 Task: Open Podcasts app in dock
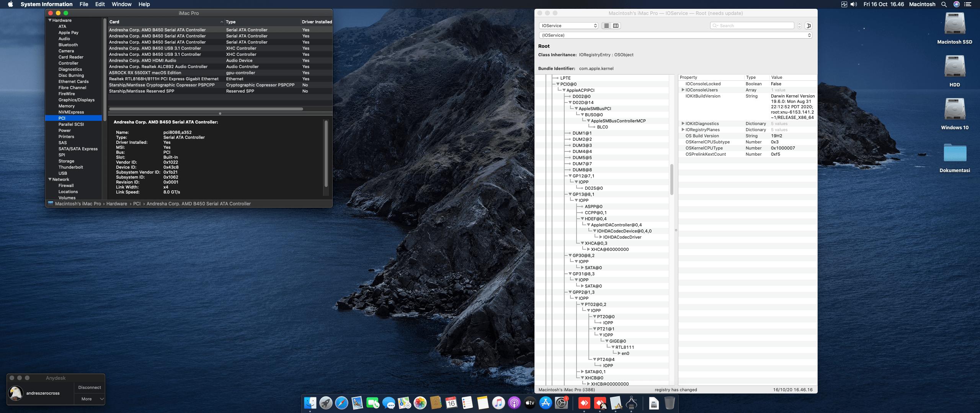514,403
